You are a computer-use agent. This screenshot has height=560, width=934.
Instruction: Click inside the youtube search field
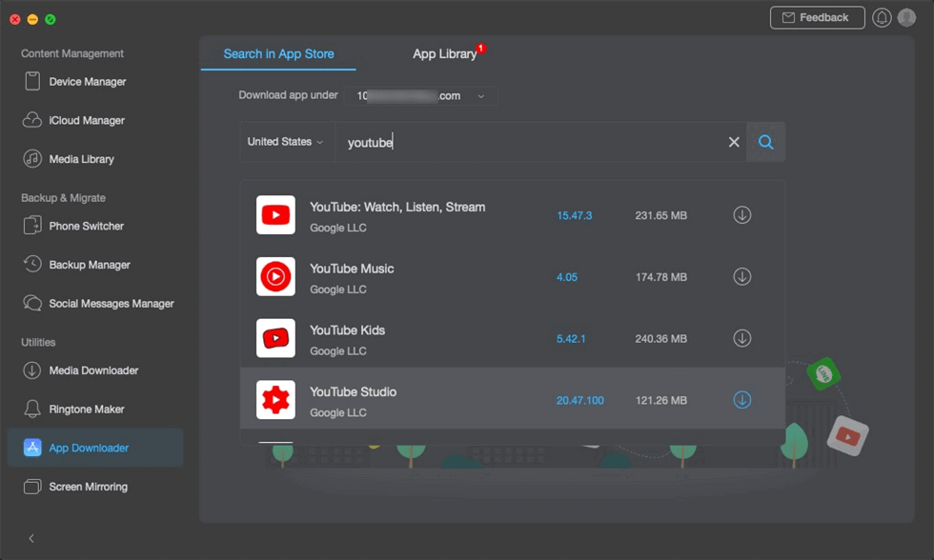[534, 142]
